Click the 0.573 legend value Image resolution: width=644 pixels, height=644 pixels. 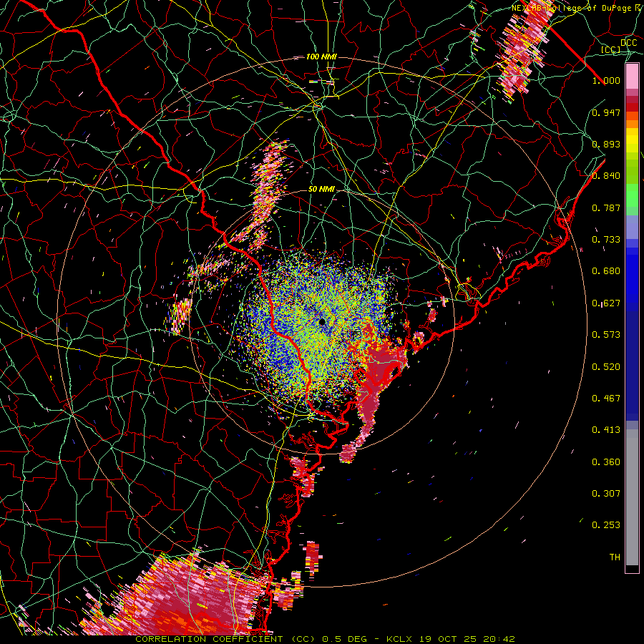pyautogui.click(x=606, y=335)
